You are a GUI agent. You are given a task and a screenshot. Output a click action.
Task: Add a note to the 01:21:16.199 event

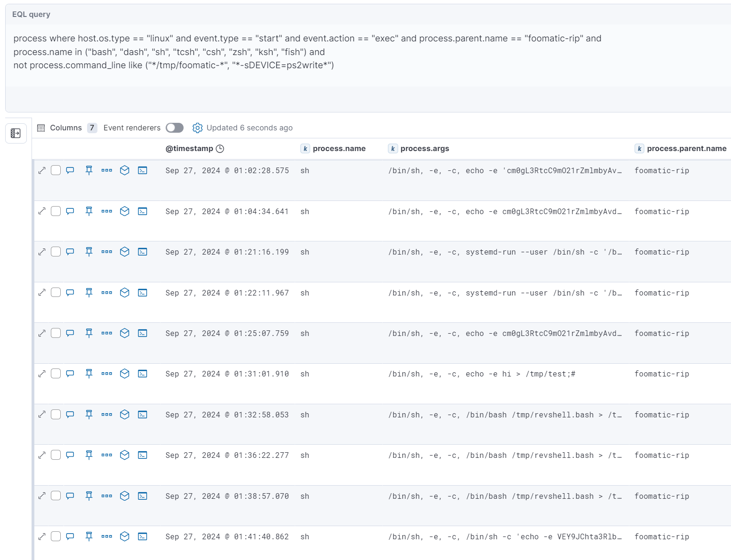tap(70, 252)
